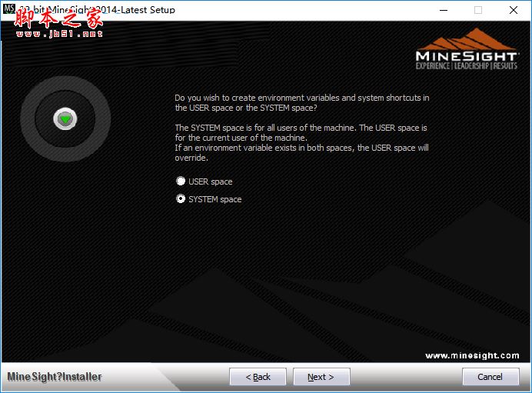Click the green arrow installer icon
Screen dimensions: 532x393
coord(65,118)
